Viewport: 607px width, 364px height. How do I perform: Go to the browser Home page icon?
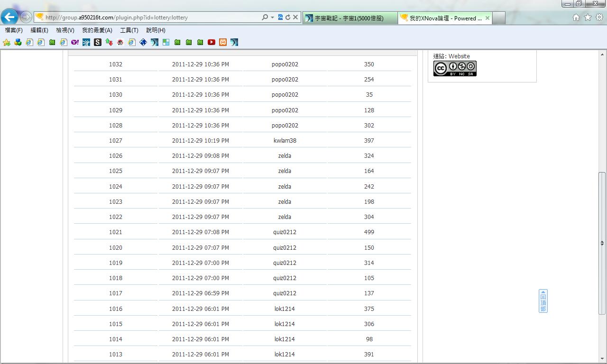tap(576, 18)
